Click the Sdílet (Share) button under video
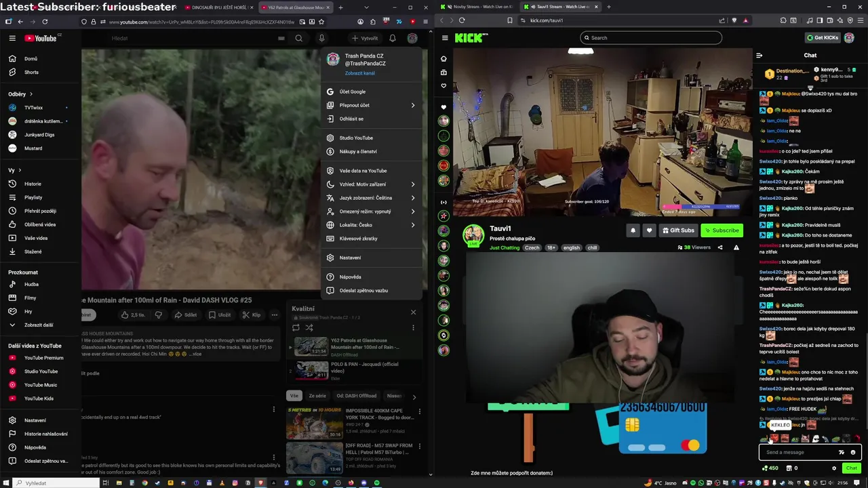 185,314
